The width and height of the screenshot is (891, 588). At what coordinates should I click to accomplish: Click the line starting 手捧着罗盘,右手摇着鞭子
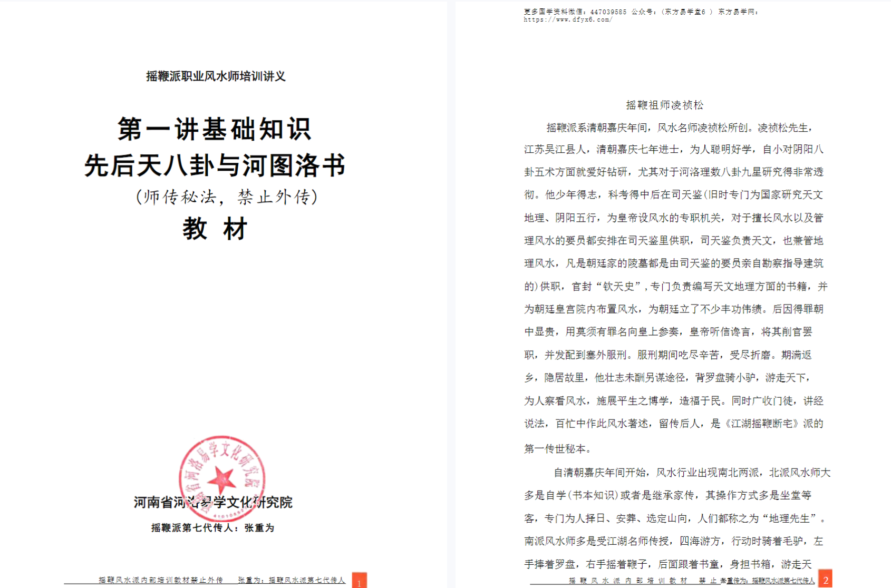[x=668, y=564]
